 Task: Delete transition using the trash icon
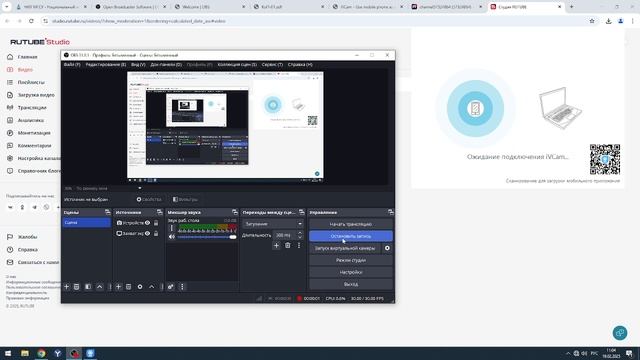coord(288,245)
